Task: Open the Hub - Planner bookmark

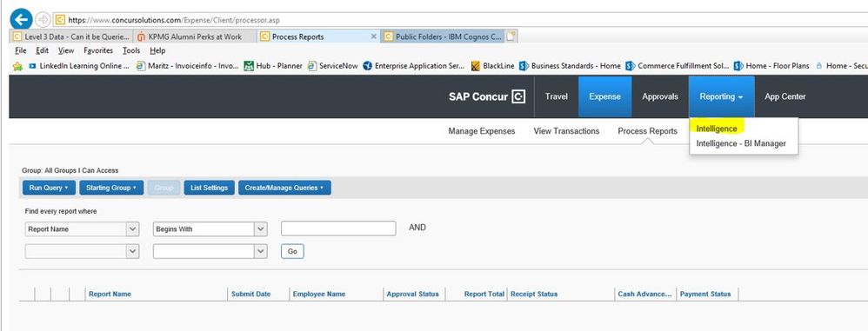Action: (x=273, y=66)
